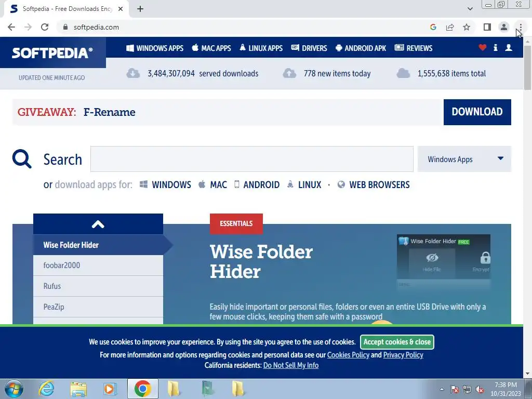Launch Internet Explorer from taskbar
Viewport: 532px width, 399px height.
[x=46, y=389]
